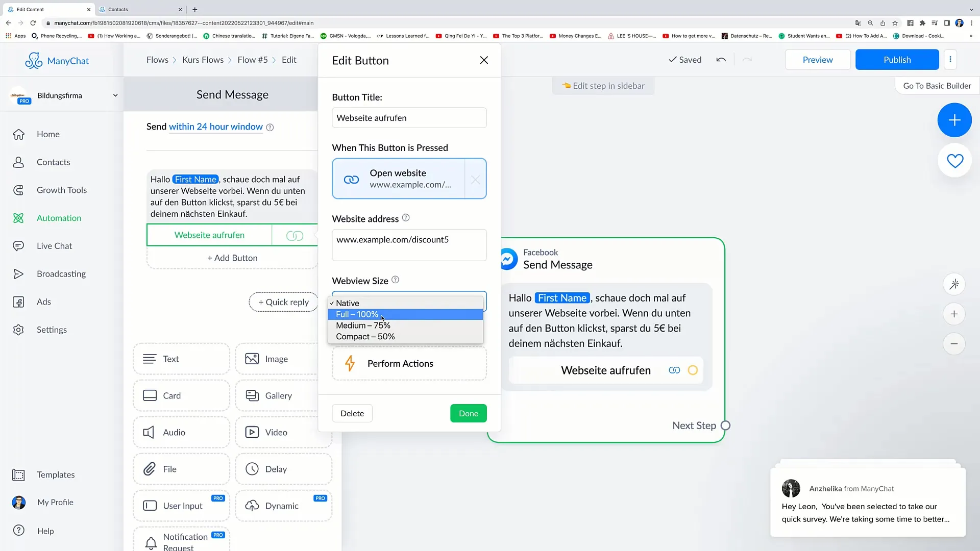Image resolution: width=980 pixels, height=551 pixels.
Task: Click the Perform Actions lightning bolt icon
Action: (x=351, y=363)
